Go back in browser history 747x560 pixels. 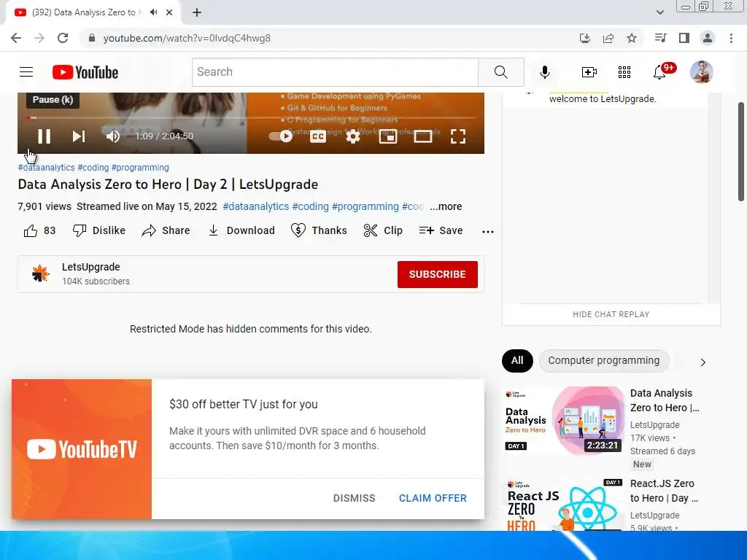[x=16, y=38]
